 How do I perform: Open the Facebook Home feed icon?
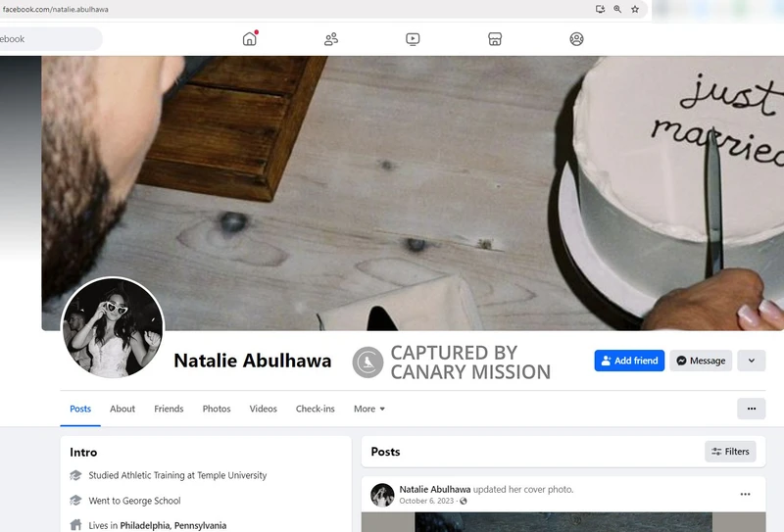coord(250,39)
